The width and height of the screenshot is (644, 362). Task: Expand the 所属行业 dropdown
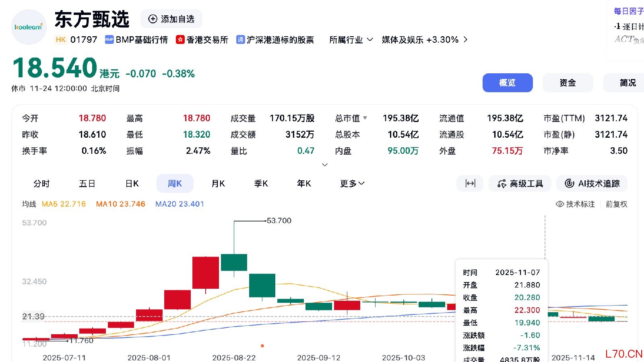tap(351, 39)
